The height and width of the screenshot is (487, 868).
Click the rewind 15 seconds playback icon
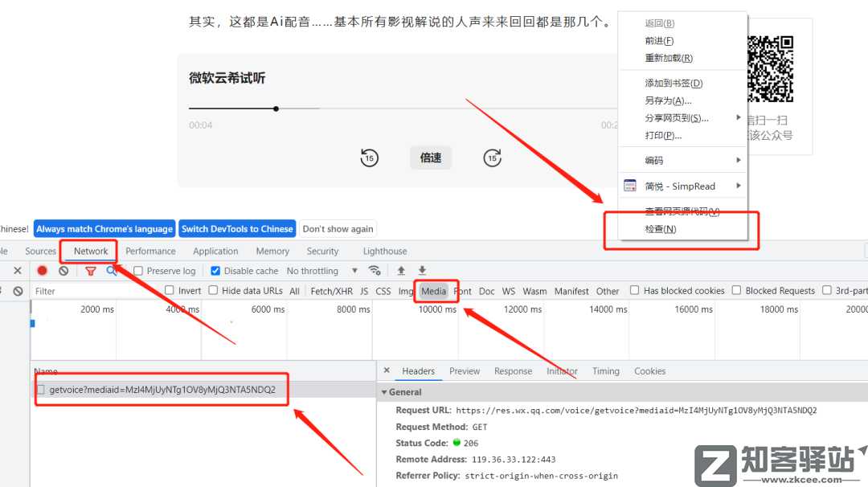(369, 158)
